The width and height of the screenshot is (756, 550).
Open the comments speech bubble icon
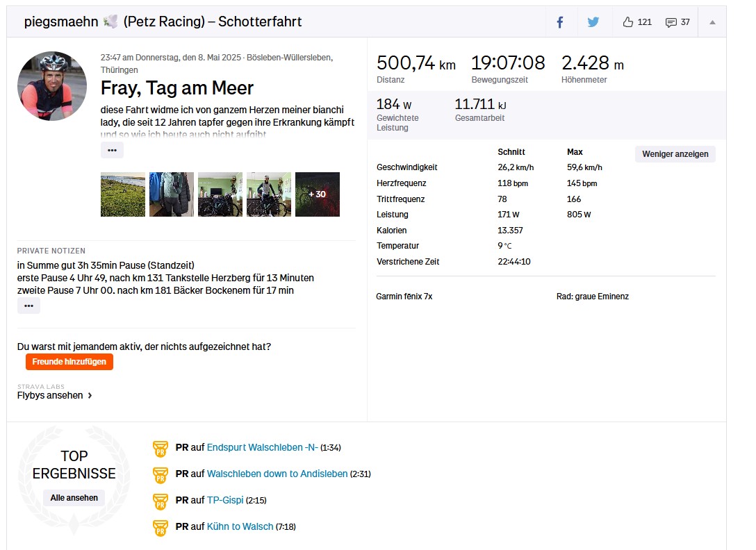point(671,22)
